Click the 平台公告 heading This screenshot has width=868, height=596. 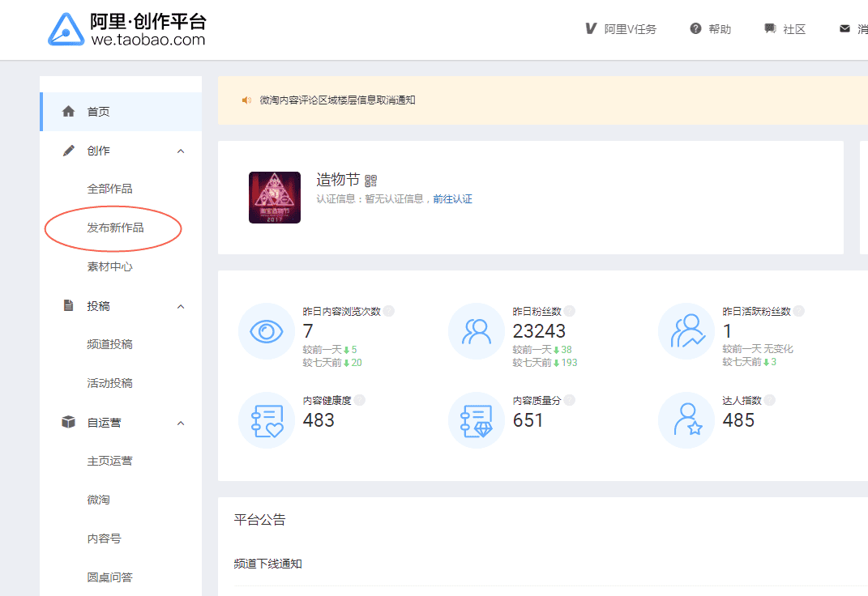point(259,520)
